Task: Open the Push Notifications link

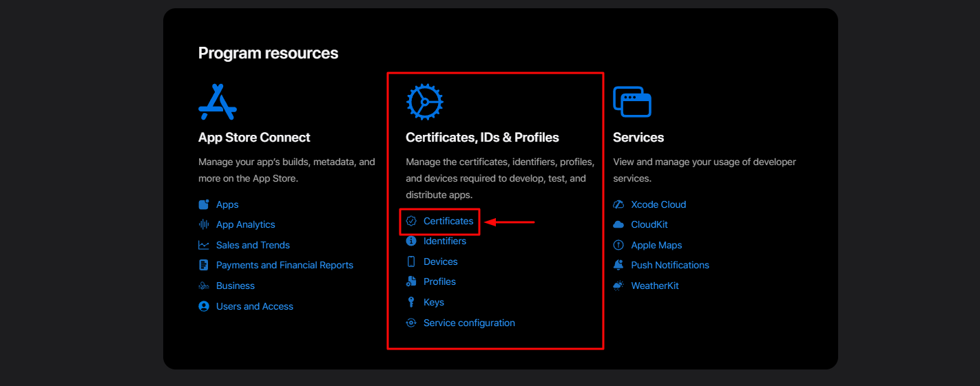Action: [670, 265]
